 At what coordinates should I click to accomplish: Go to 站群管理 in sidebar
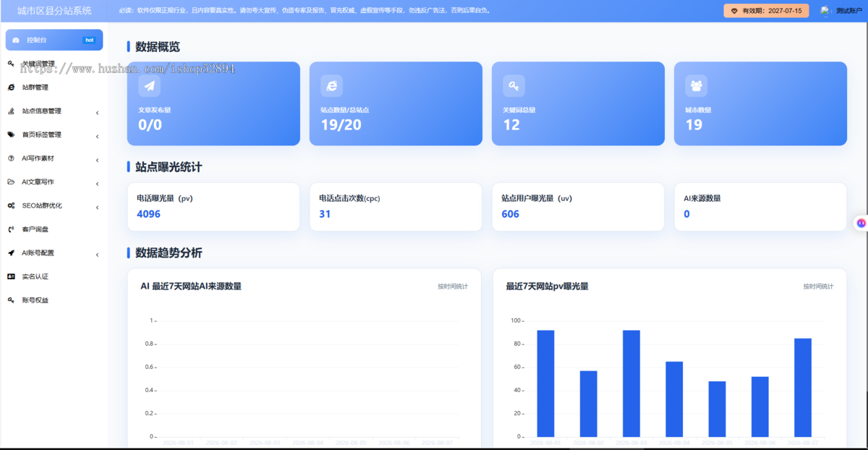pyautogui.click(x=54, y=87)
